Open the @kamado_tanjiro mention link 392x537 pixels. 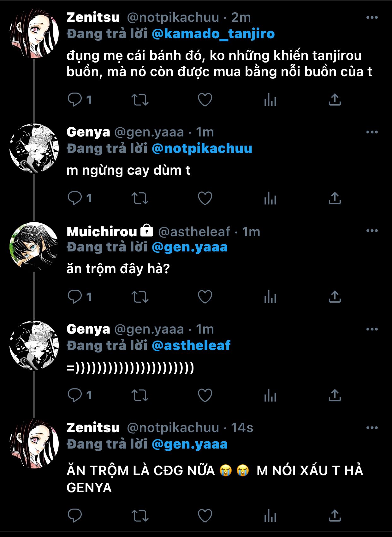point(213,34)
